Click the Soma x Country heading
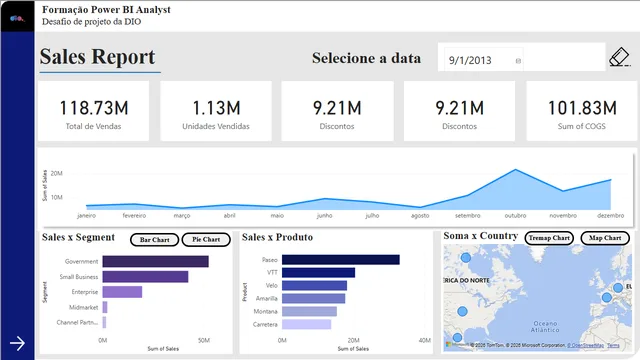This screenshot has width=640, height=360. point(481,236)
